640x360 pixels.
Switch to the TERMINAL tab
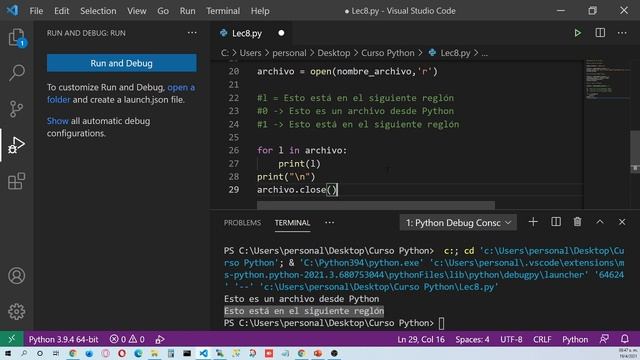click(x=292, y=222)
